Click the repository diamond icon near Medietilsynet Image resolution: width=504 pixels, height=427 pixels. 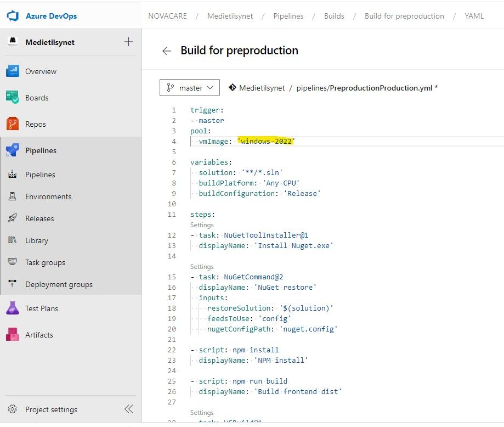point(233,87)
